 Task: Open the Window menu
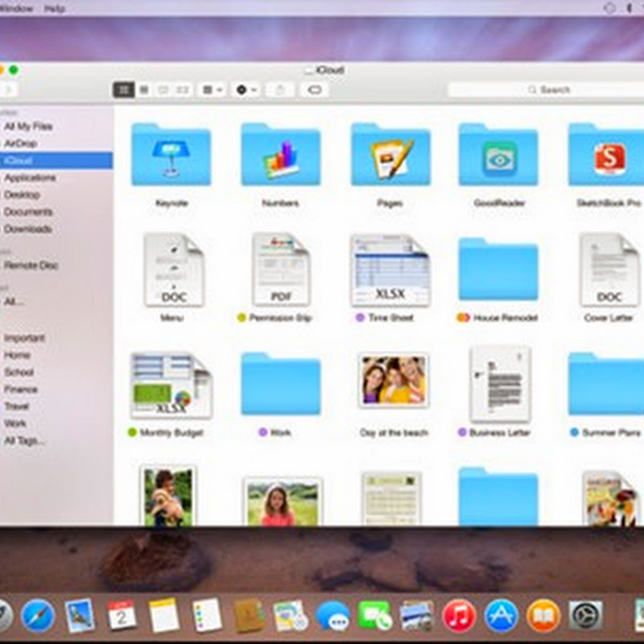point(16,8)
